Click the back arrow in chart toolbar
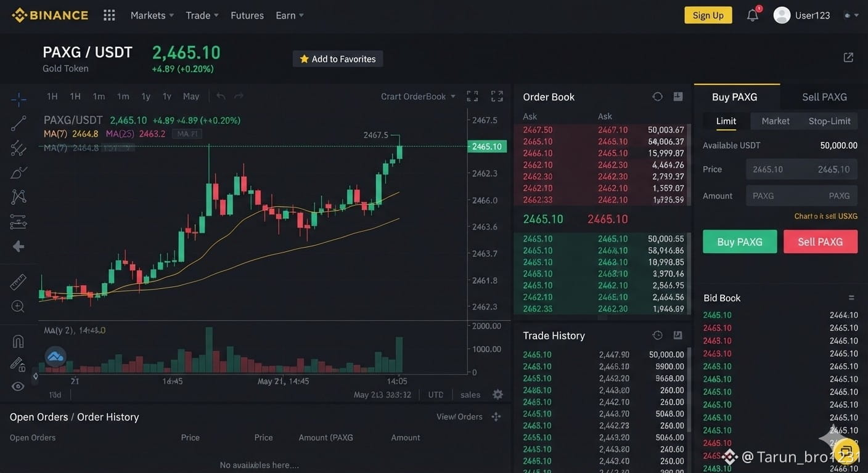The height and width of the screenshot is (473, 868). pyautogui.click(x=18, y=246)
